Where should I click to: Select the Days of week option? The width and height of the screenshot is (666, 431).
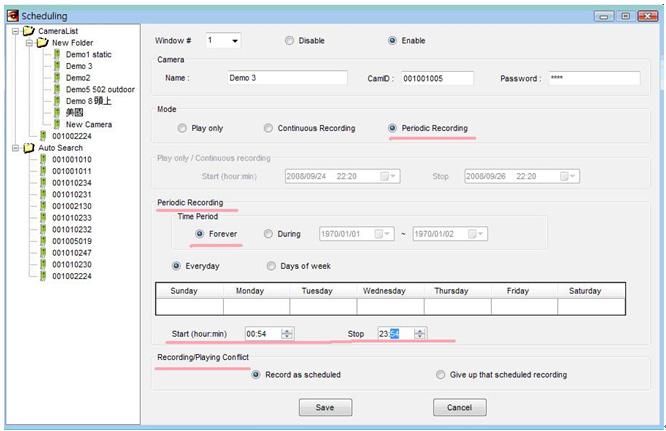(x=271, y=266)
